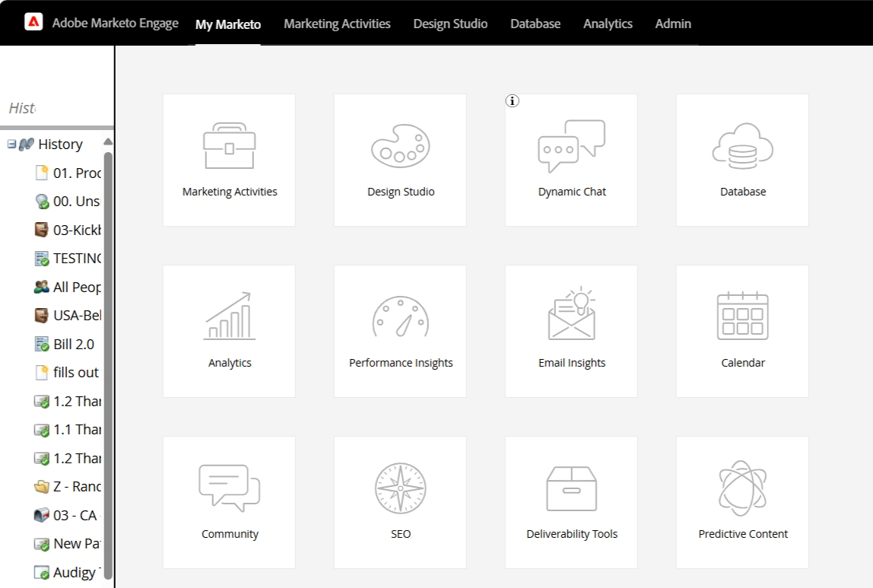Viewport: 873px width, 588px height.
Task: Open the Analytics bar chart tile
Action: pos(229,332)
